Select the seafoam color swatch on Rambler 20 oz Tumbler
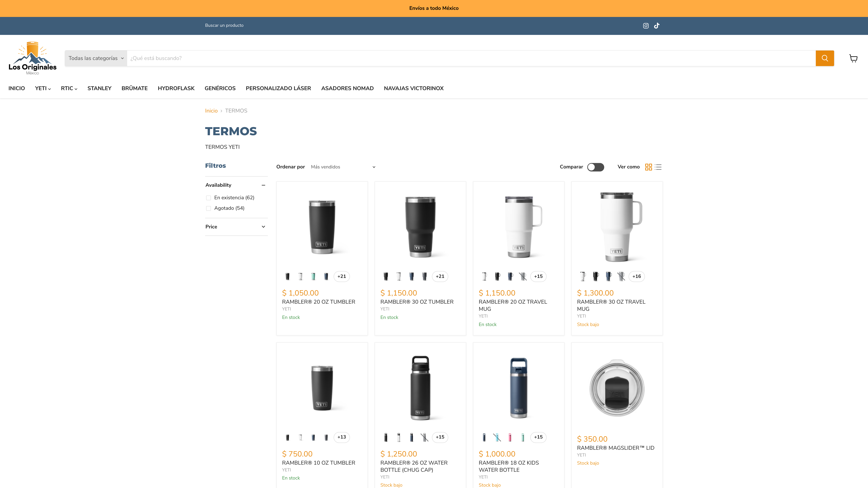This screenshot has height=488, width=868. point(313,277)
